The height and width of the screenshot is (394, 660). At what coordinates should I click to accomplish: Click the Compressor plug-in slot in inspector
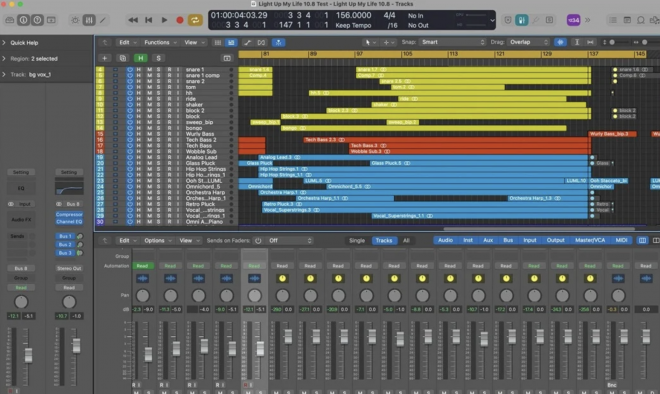click(69, 214)
